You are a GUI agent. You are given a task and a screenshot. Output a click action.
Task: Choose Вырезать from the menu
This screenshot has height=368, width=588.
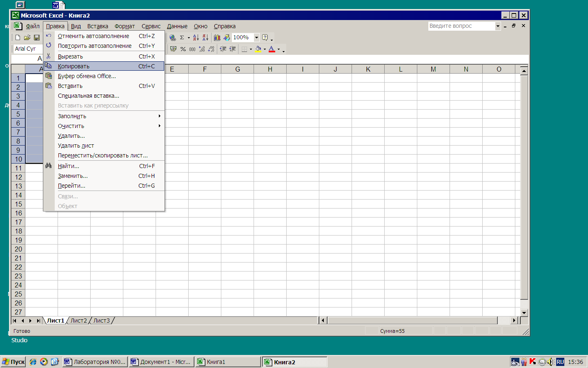click(x=104, y=56)
